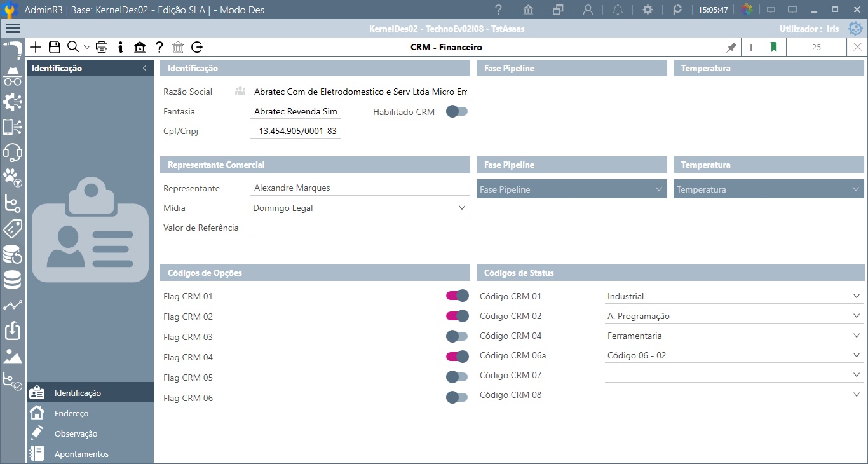
Task: Open the empty Código CRM 07 dropdown
Action: point(735,375)
